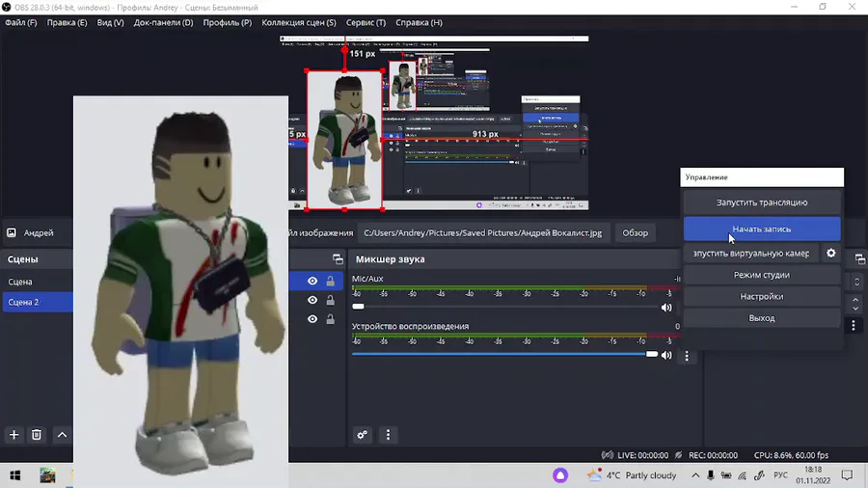Viewport: 868px width, 488px height.
Task: Click Выход button
Action: [x=762, y=318]
